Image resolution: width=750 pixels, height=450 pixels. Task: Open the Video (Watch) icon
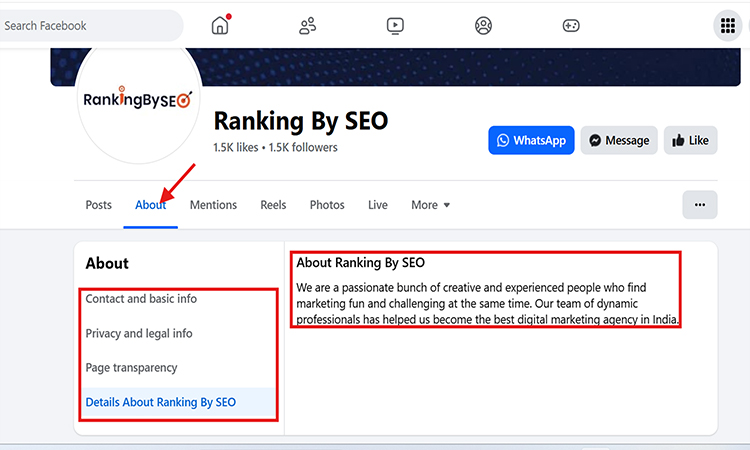pos(395,25)
